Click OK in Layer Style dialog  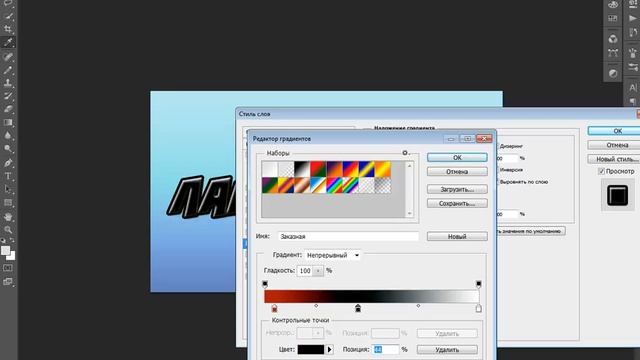tap(616, 131)
